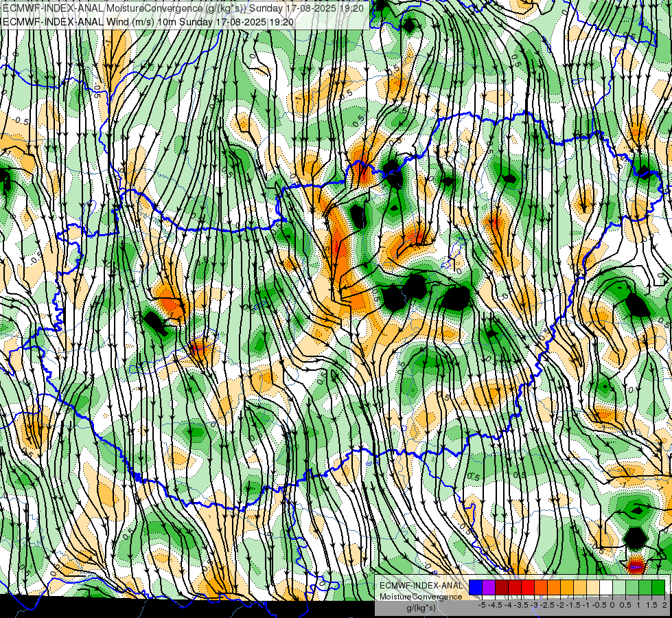Click the '-2.5' legend tick value
672x618 pixels.
pos(547,605)
